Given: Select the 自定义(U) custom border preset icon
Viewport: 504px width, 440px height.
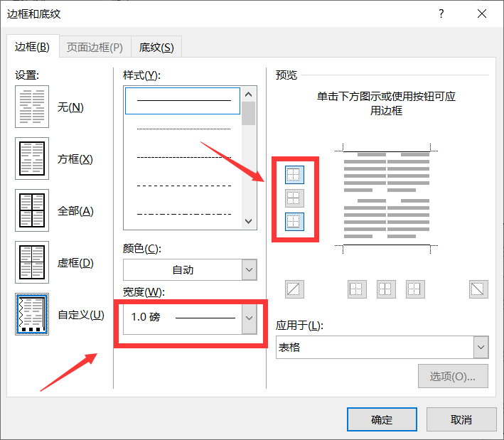Looking at the screenshot, I should tap(32, 314).
